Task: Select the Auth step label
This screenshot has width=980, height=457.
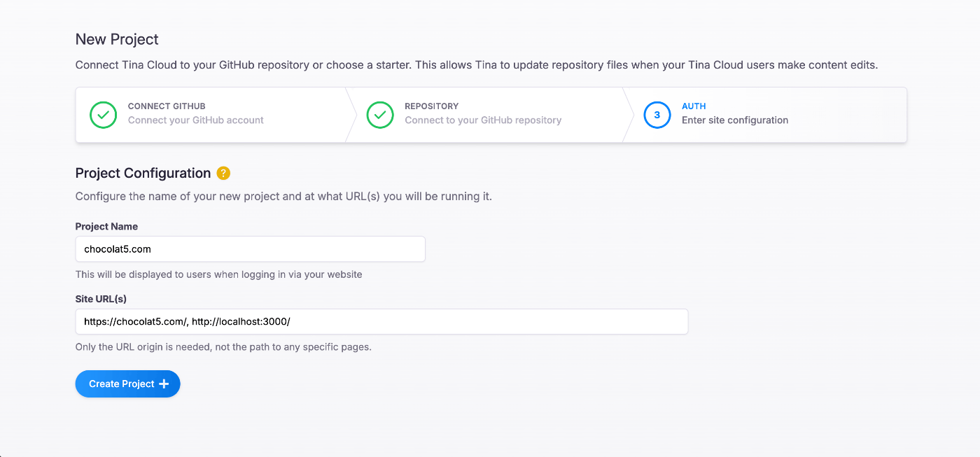Action: [694, 106]
